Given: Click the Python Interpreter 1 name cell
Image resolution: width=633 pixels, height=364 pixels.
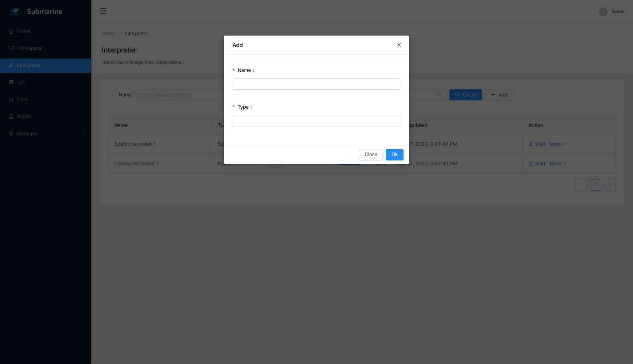Looking at the screenshot, I should [160, 164].
